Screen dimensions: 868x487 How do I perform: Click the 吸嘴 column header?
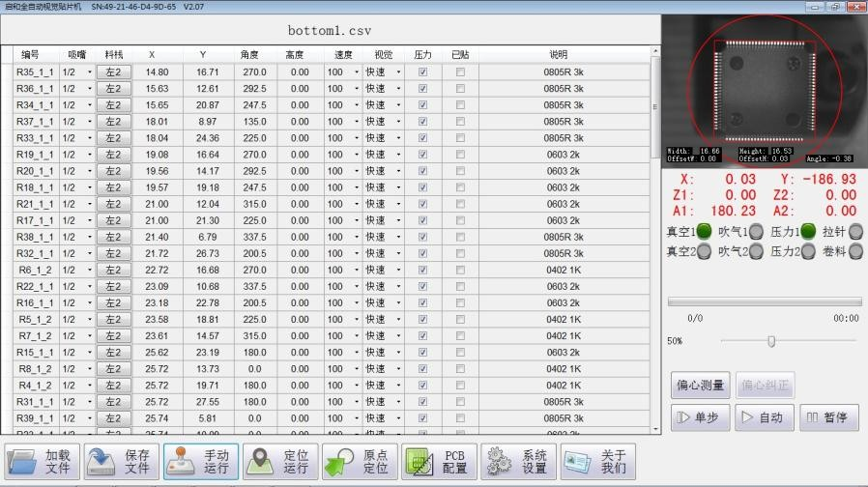[x=77, y=54]
